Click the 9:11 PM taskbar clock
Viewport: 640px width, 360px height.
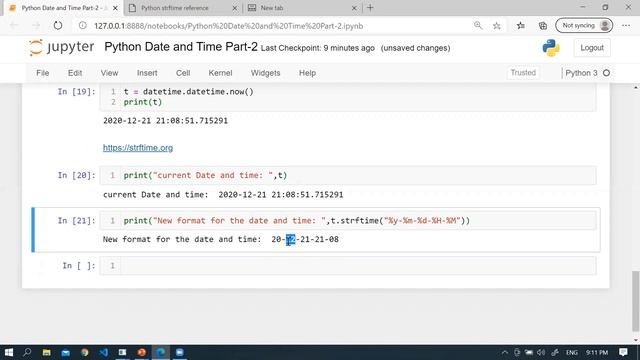[597, 352]
